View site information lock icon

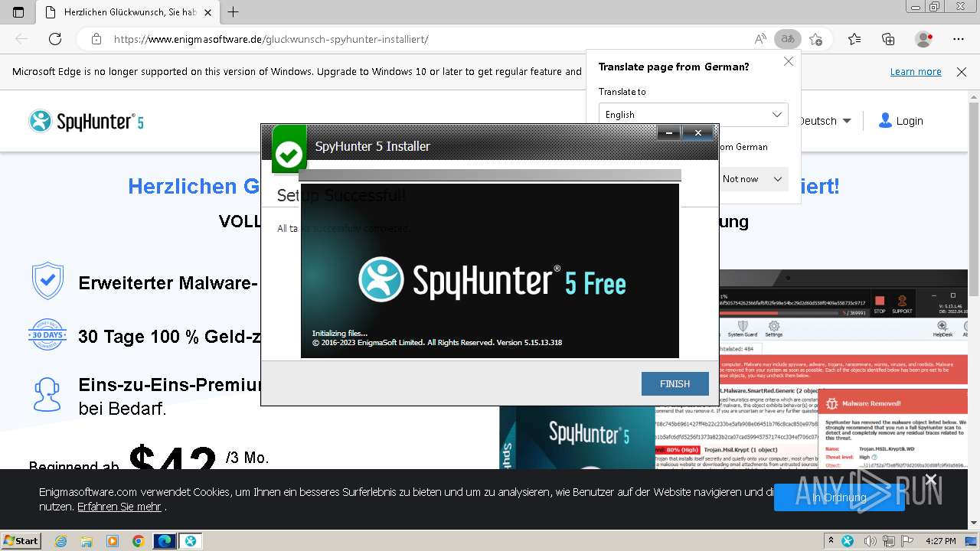click(96, 39)
